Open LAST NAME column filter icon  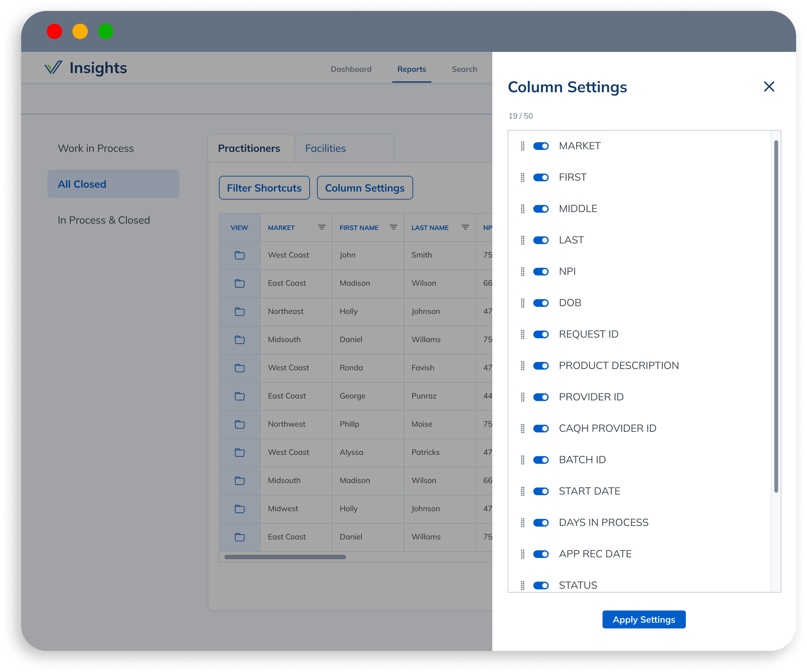[465, 227]
